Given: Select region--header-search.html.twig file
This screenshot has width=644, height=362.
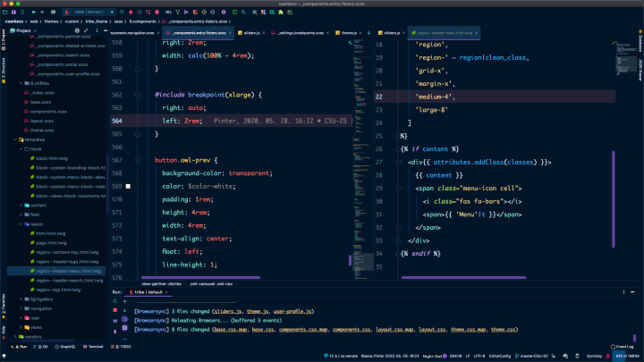Looking at the screenshot, I should pyautogui.click(x=70, y=281).
